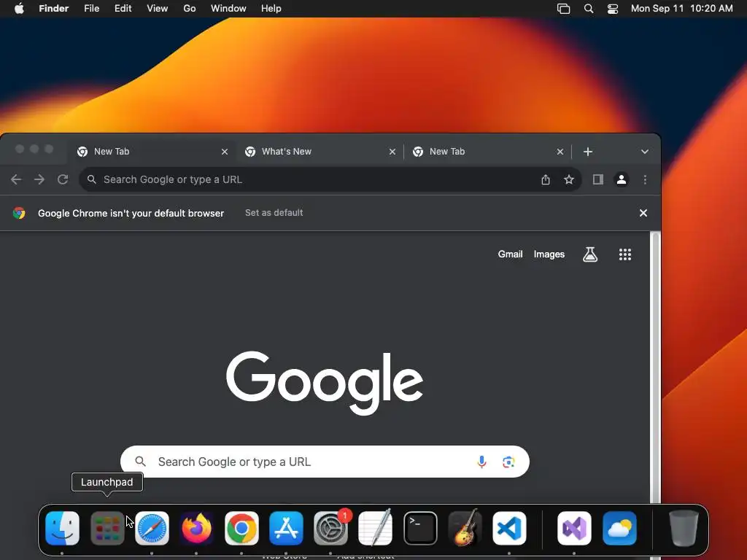The image size is (747, 560).
Task: Open the Google apps grid
Action: 625,254
